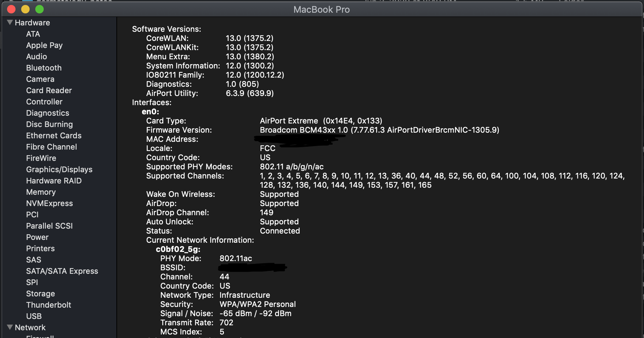Select SATA/SATA Express entry
Image resolution: width=644 pixels, height=338 pixels.
click(x=62, y=271)
